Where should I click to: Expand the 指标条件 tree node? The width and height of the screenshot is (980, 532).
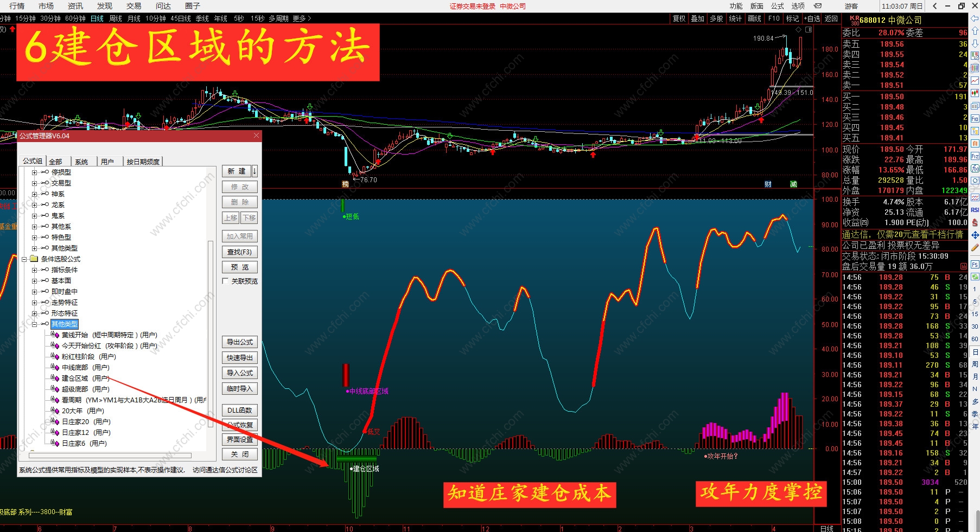pyautogui.click(x=34, y=270)
